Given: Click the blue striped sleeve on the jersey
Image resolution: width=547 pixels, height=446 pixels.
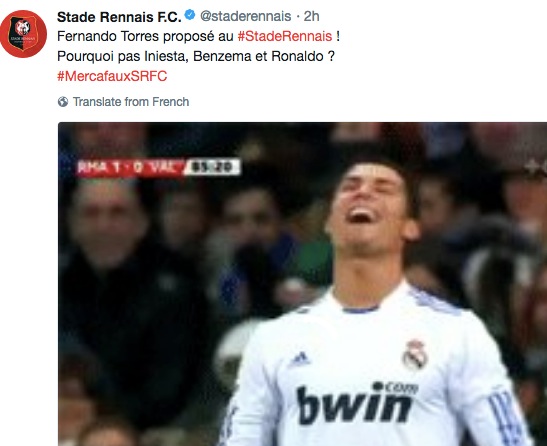Looking at the screenshot, I should point(505,416).
